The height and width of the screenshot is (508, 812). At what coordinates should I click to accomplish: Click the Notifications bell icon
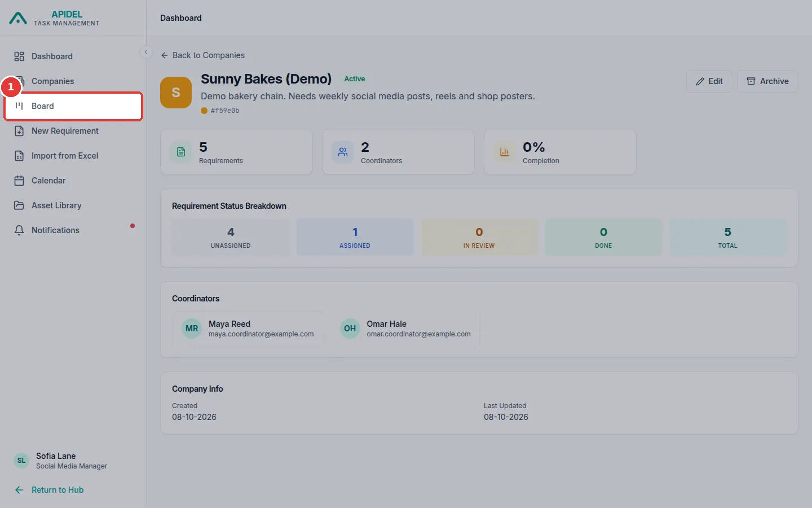click(x=19, y=230)
